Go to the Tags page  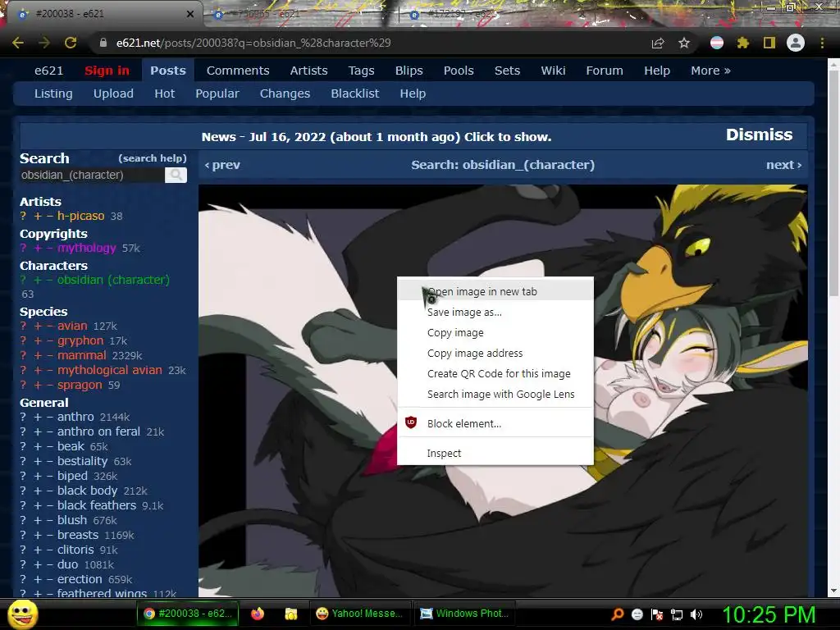361,71
